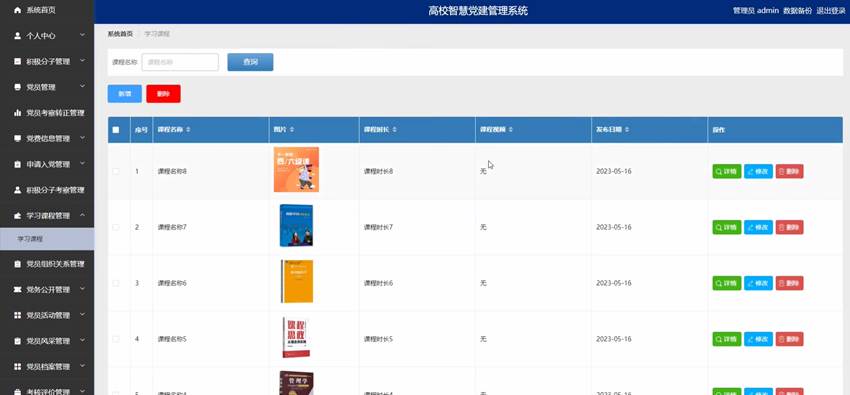Open the blue cover image of 课程名称7
The height and width of the screenshot is (395, 850).
pyautogui.click(x=296, y=225)
